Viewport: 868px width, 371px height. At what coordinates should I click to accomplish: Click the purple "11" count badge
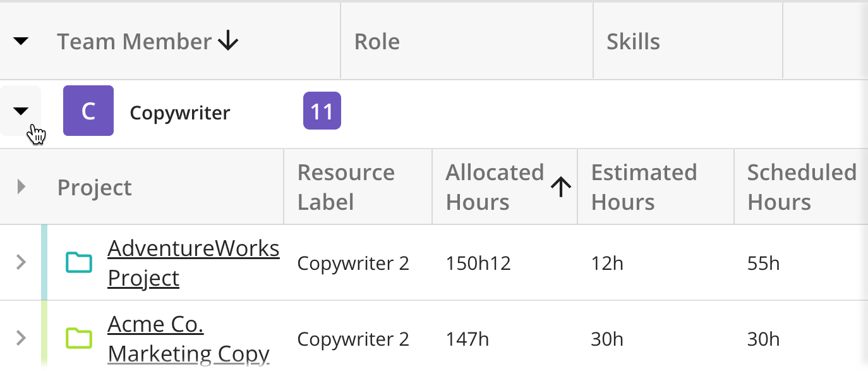(x=322, y=111)
